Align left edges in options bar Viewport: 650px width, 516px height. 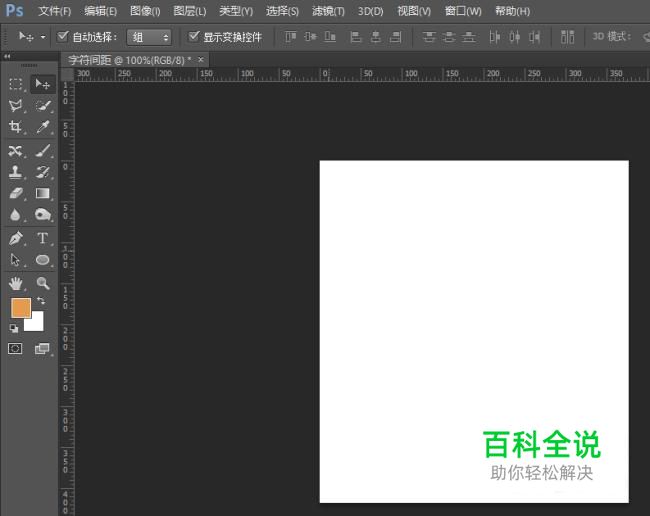point(356,37)
